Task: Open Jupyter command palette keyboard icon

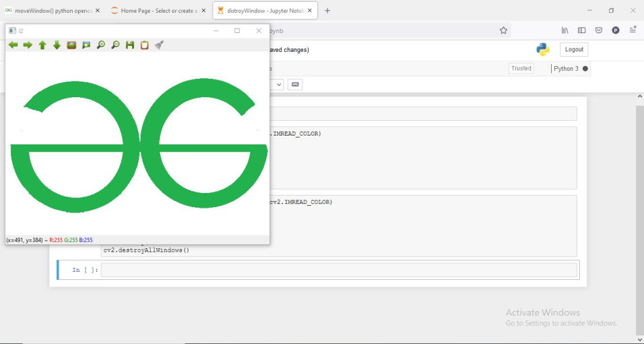Action: tap(295, 85)
